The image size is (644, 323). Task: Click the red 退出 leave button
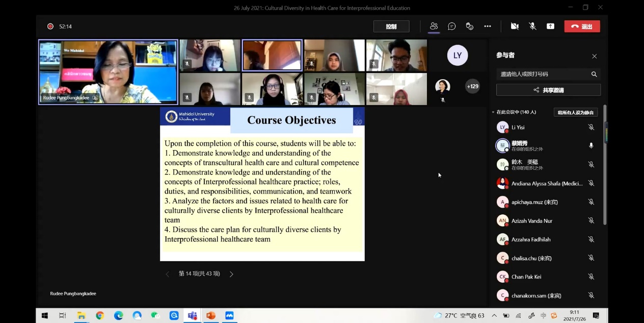tap(582, 27)
